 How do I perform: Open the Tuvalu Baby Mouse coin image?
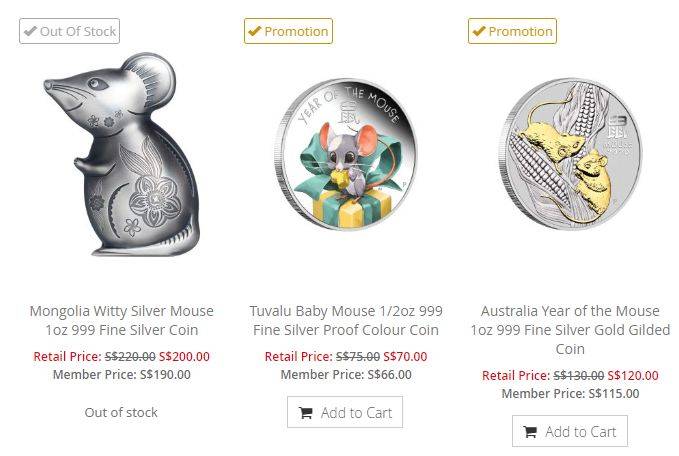click(x=346, y=163)
